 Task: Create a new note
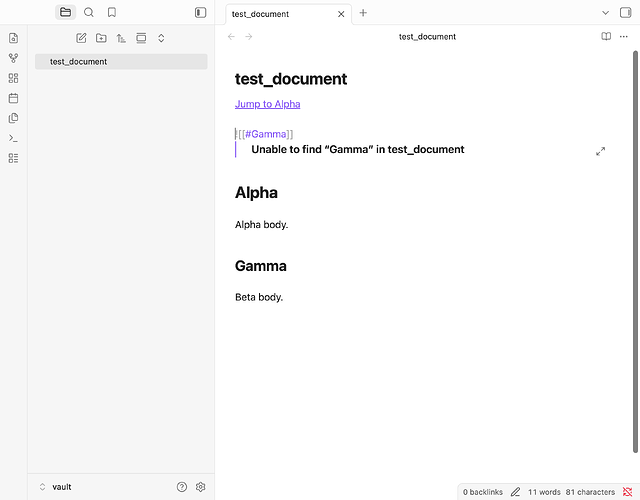coord(81,38)
